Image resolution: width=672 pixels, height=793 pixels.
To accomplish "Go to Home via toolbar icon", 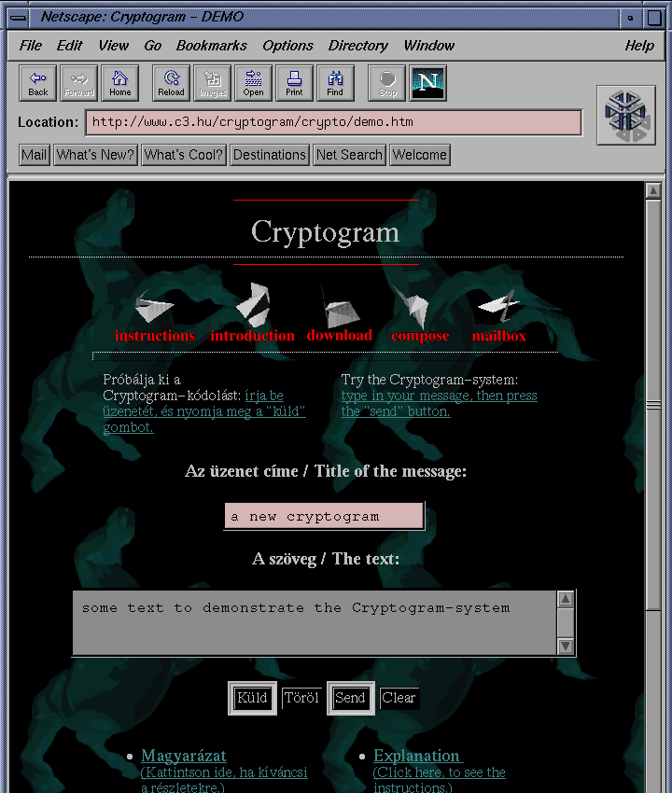I will (x=119, y=83).
